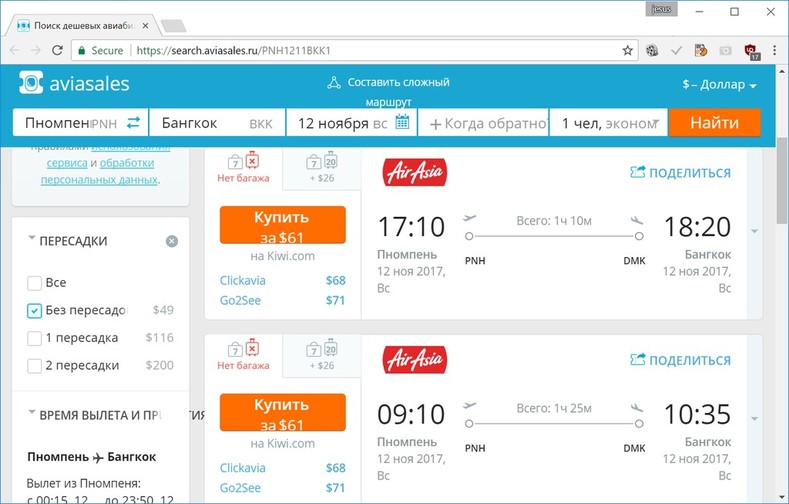789x504 pixels.
Task: Click the browser address bar URL
Action: coord(233,51)
